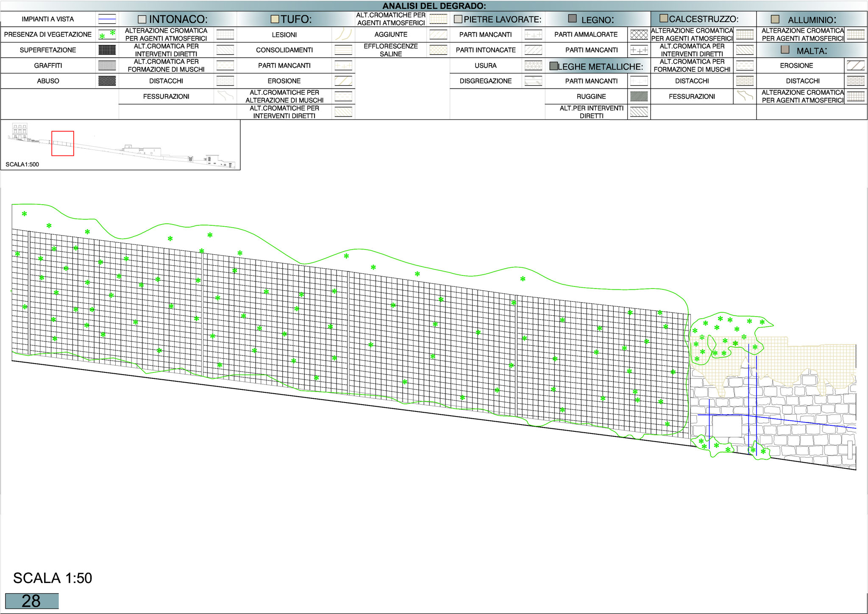Click the page number 28 box
Image resolution: width=868 pixels, height=614 pixels.
(x=32, y=601)
